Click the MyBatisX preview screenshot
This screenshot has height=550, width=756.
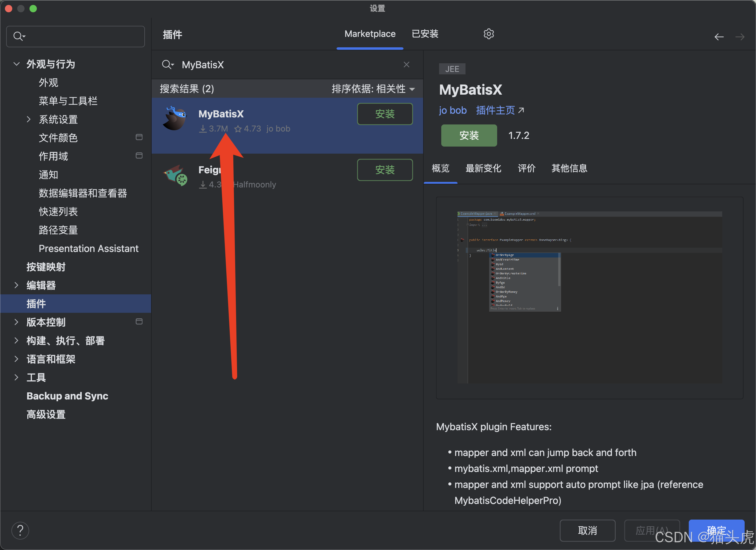pos(589,297)
